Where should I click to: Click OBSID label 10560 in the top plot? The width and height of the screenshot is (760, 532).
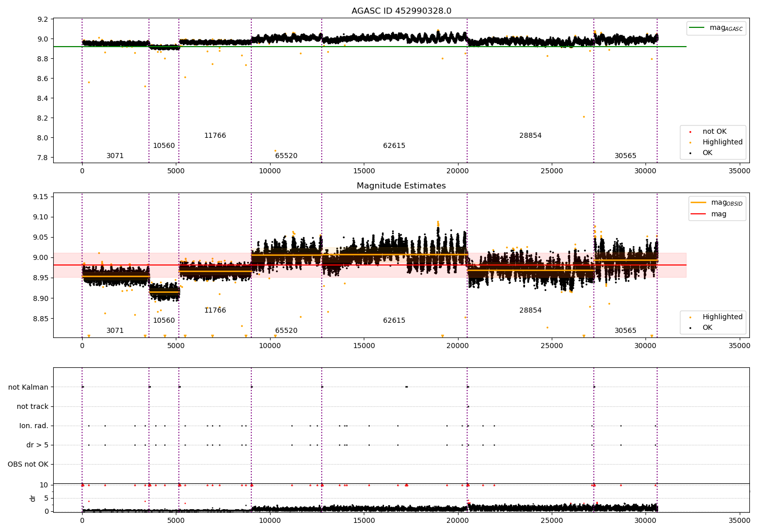pyautogui.click(x=164, y=146)
